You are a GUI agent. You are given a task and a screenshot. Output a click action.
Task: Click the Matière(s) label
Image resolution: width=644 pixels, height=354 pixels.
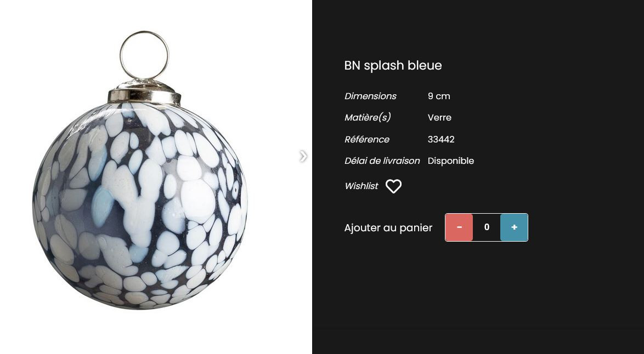tap(368, 118)
